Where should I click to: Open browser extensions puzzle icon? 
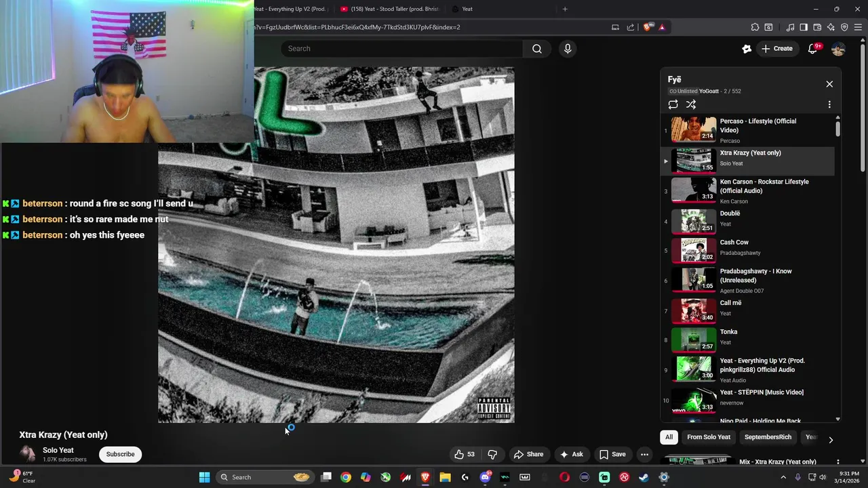click(x=755, y=27)
